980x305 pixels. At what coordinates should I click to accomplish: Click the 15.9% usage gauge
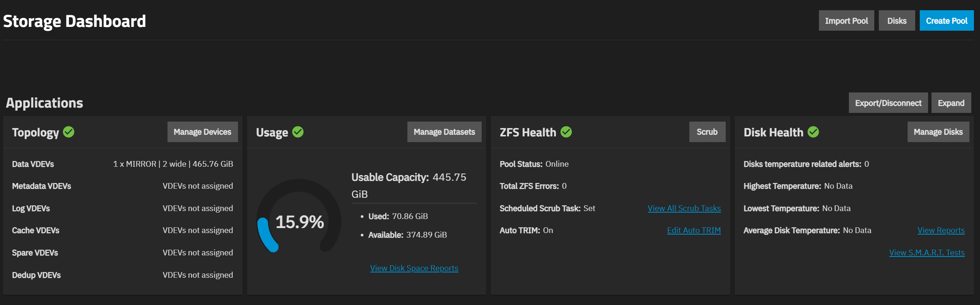tap(299, 221)
